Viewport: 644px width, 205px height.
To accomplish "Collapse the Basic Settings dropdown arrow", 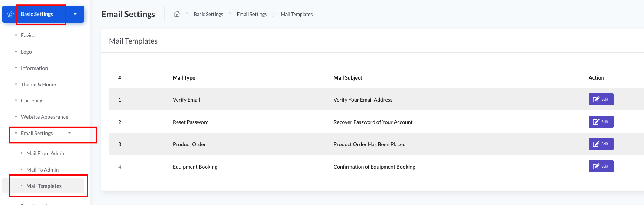I will pyautogui.click(x=75, y=14).
